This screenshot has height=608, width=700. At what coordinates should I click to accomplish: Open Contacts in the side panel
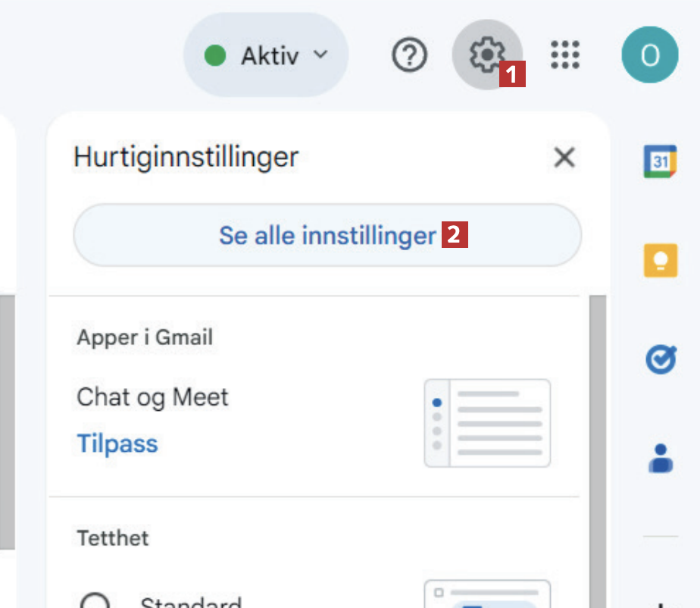point(660,458)
